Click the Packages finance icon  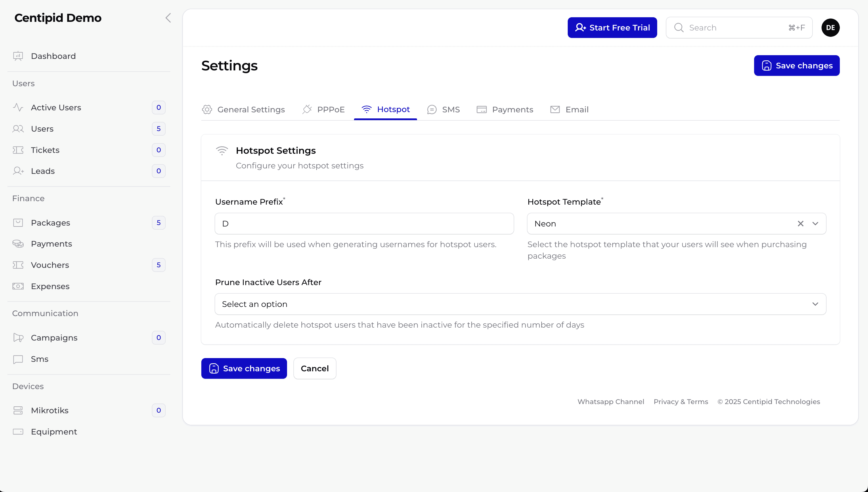pos(18,223)
